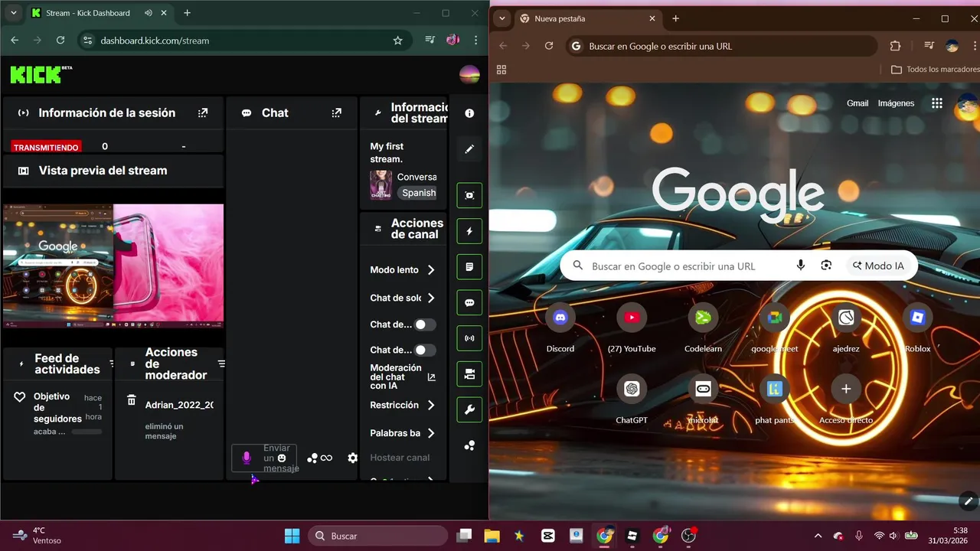Open Feed de actividades filter menu
Screen dimensions: 980x551
(x=111, y=364)
